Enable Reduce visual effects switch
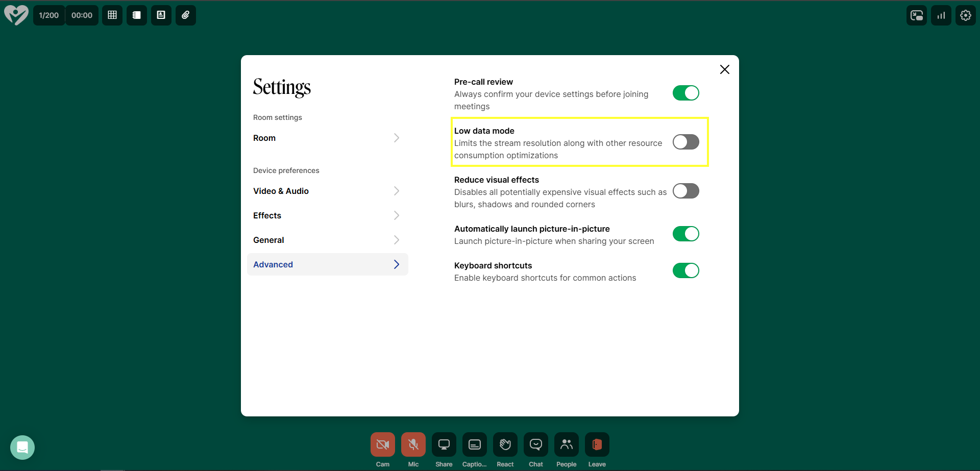Viewport: 980px width, 471px height. [x=686, y=191]
